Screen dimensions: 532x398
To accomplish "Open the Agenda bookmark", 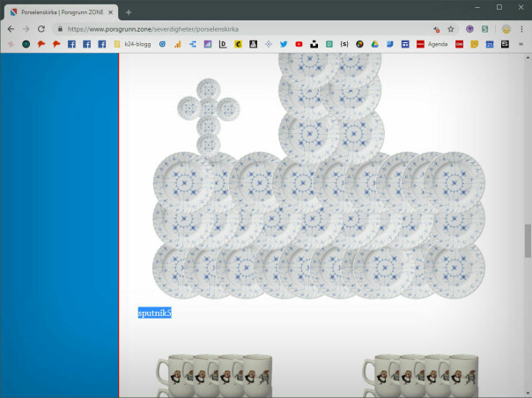I will click(x=432, y=44).
